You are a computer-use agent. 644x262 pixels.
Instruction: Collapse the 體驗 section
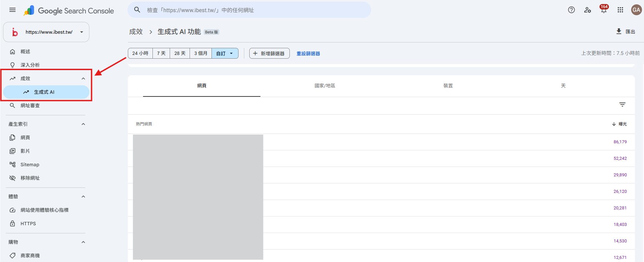(x=83, y=197)
